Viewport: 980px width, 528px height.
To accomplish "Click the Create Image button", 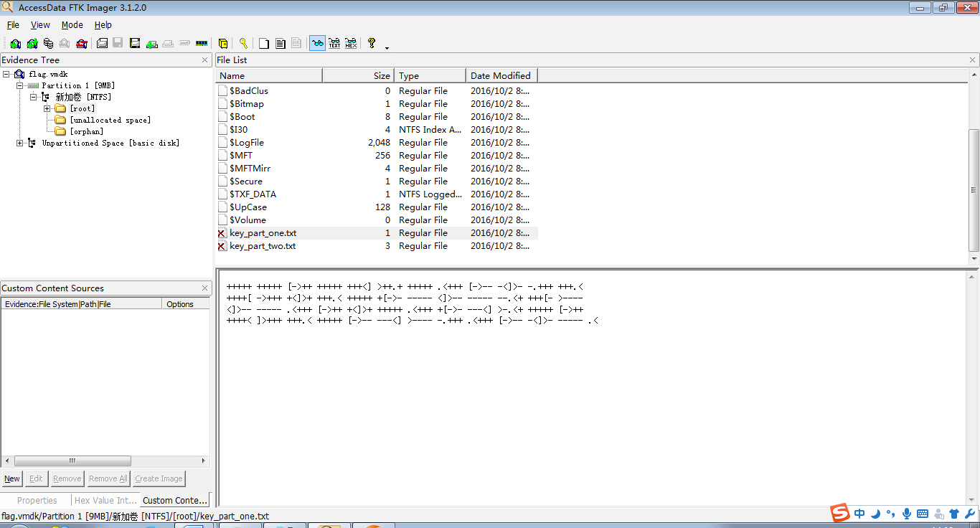I will point(159,478).
